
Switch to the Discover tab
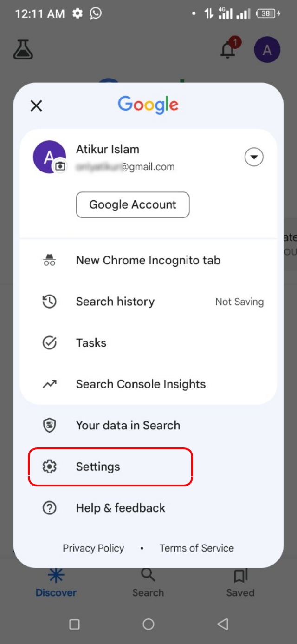pyautogui.click(x=56, y=583)
